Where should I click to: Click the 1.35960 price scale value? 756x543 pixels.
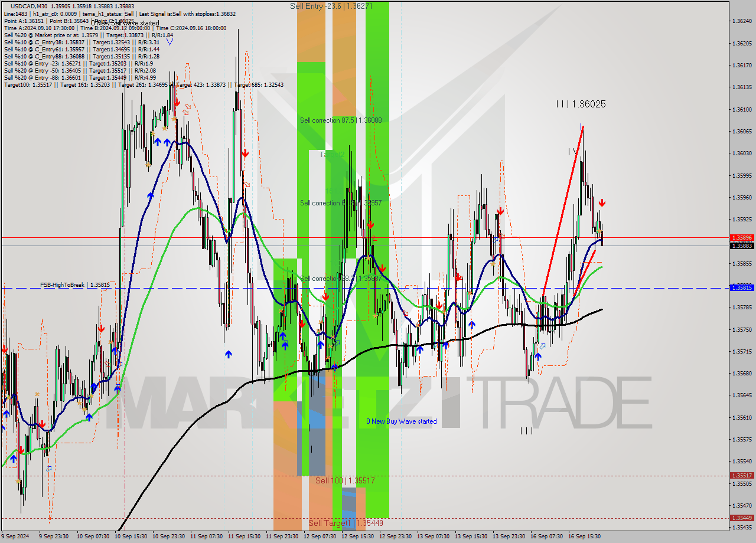pyautogui.click(x=741, y=197)
